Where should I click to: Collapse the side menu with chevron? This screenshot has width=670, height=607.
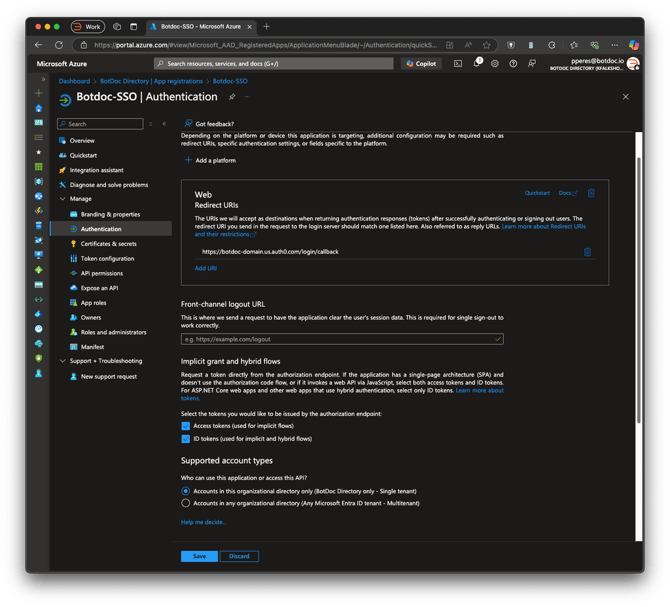point(164,124)
